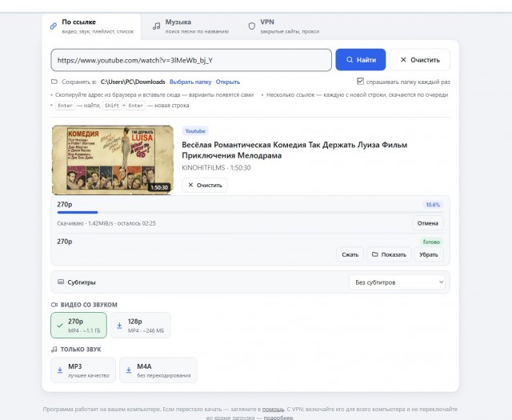Click the 10.6% progress badge
The height and width of the screenshot is (420, 512).
pyautogui.click(x=433, y=205)
